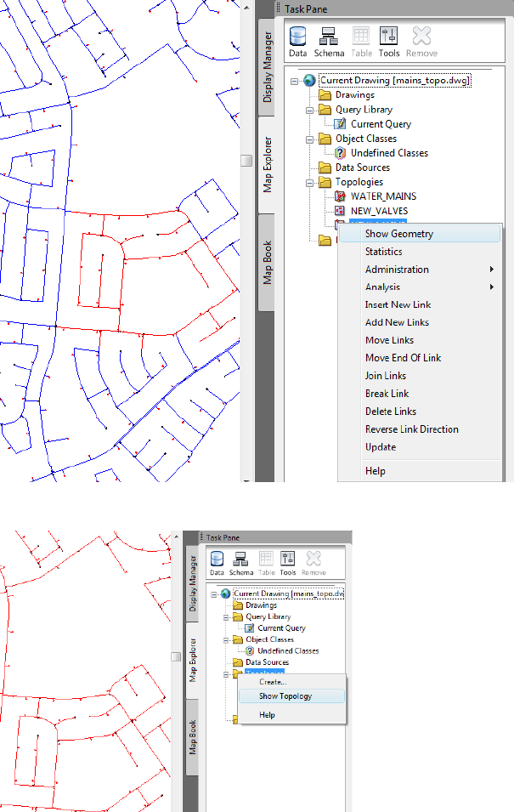Collapse the Object Classes node in upper pane
Screen dimensions: 514x812
pyautogui.click(x=309, y=139)
